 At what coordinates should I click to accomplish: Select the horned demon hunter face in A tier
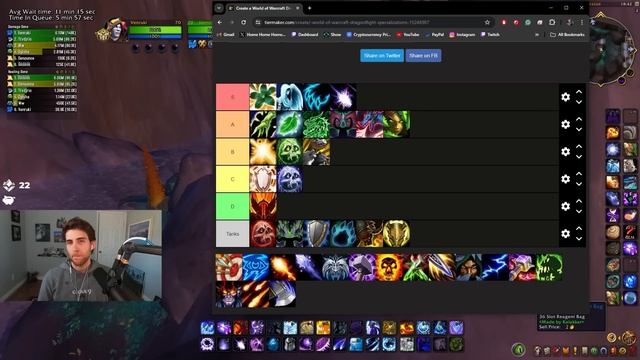tap(343, 124)
